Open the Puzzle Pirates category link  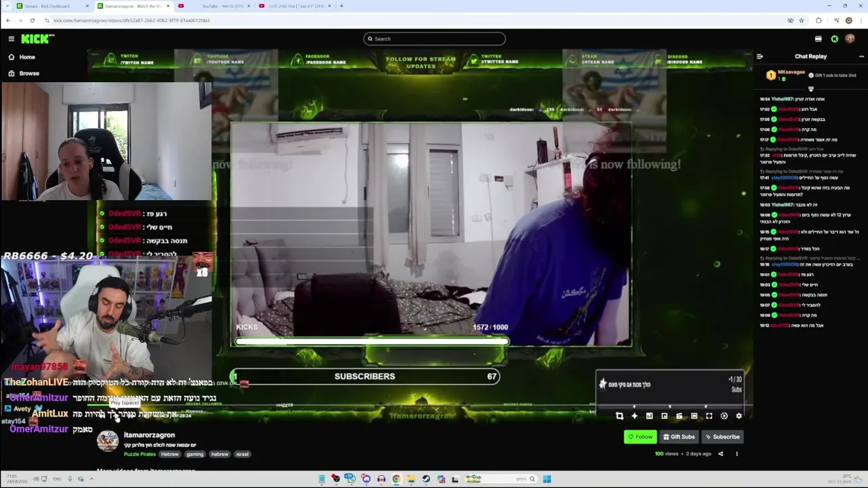(140, 454)
